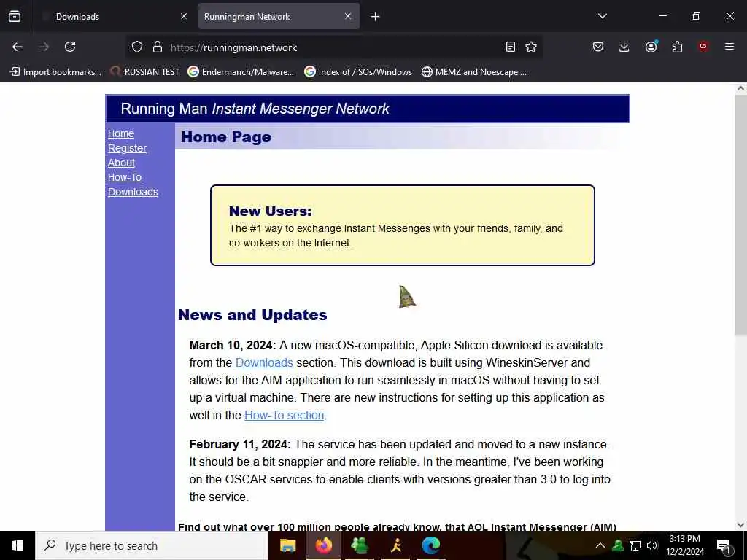
Task: Open the Windows Start menu
Action: point(18,545)
